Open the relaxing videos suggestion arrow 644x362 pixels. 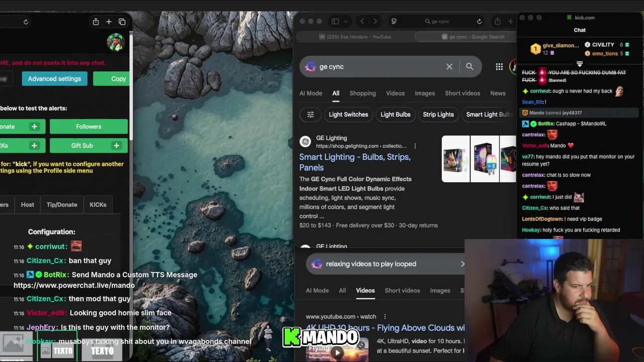click(x=462, y=264)
